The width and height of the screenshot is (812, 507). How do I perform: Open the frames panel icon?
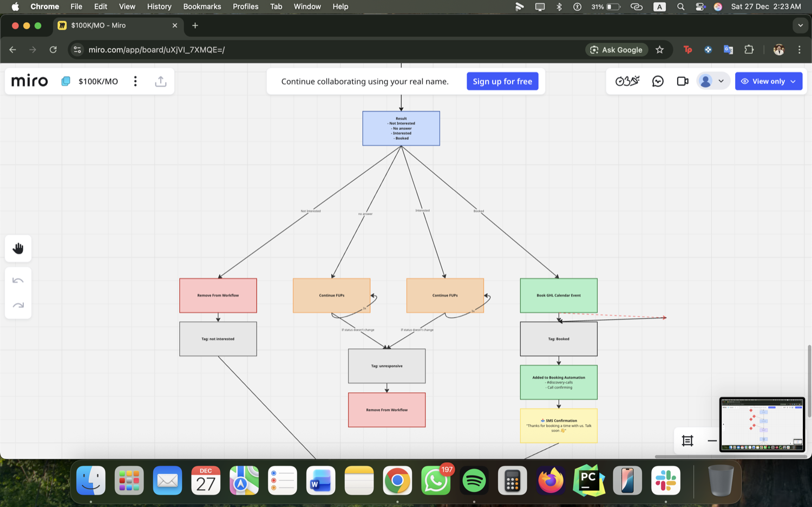pyautogui.click(x=687, y=441)
